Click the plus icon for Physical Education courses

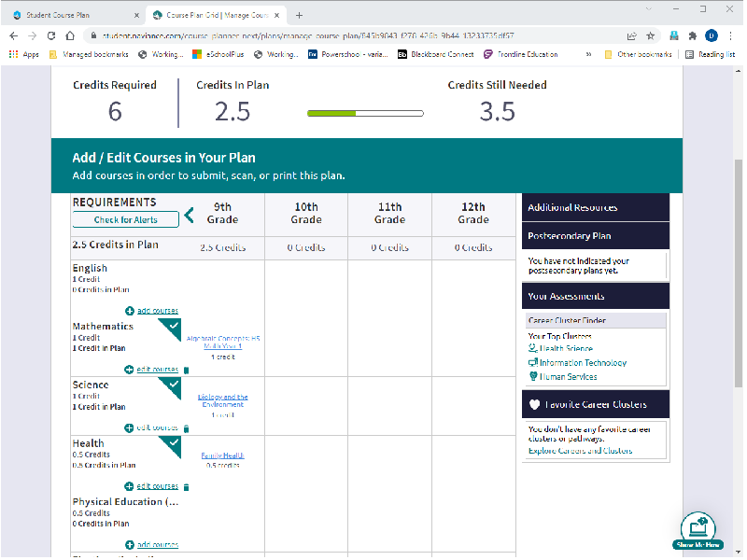coord(129,545)
